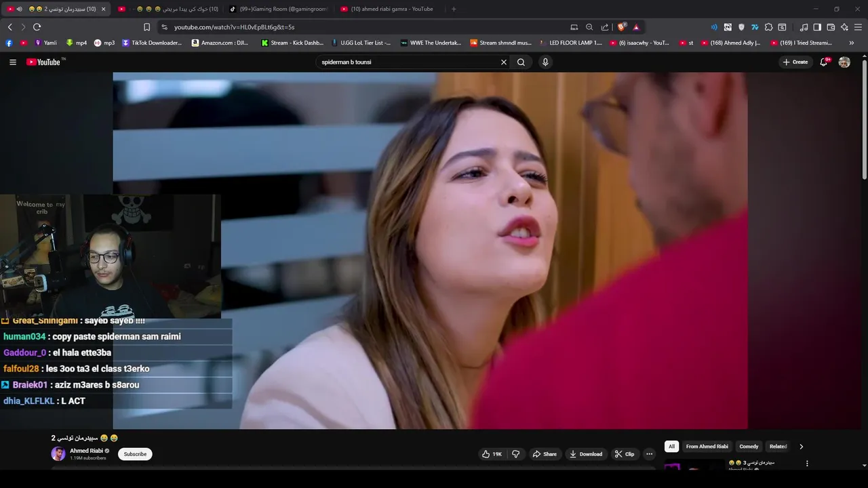Open the Amazon.com bookmark
This screenshot has width=868, height=488.
(220, 43)
